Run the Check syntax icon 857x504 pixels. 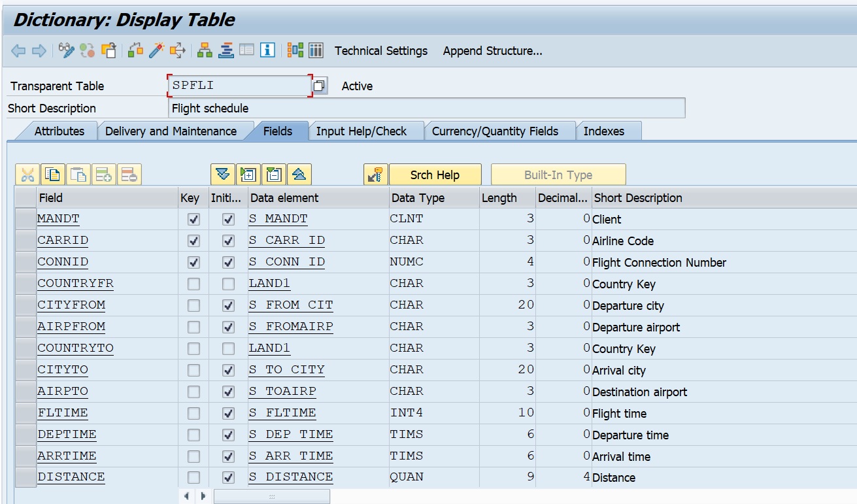coord(135,50)
